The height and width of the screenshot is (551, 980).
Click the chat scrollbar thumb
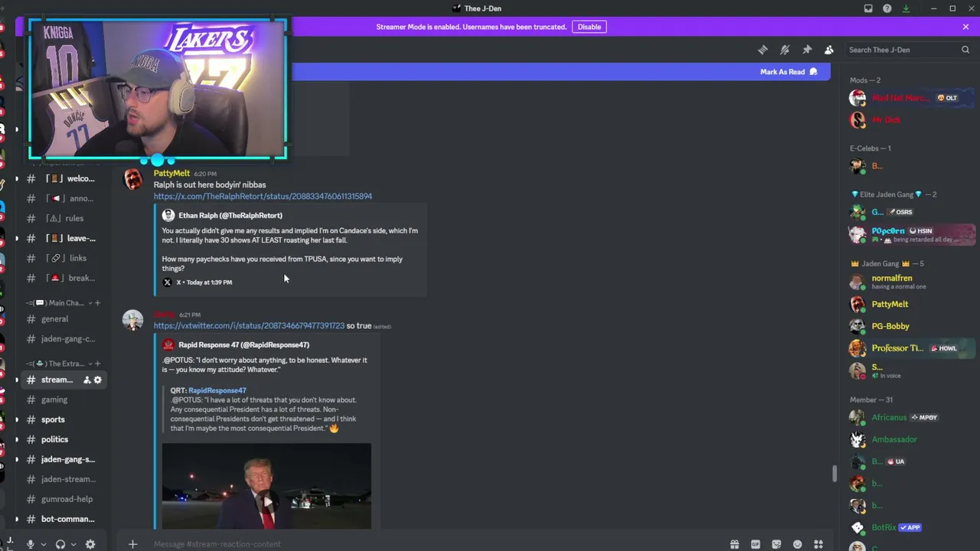(835, 474)
